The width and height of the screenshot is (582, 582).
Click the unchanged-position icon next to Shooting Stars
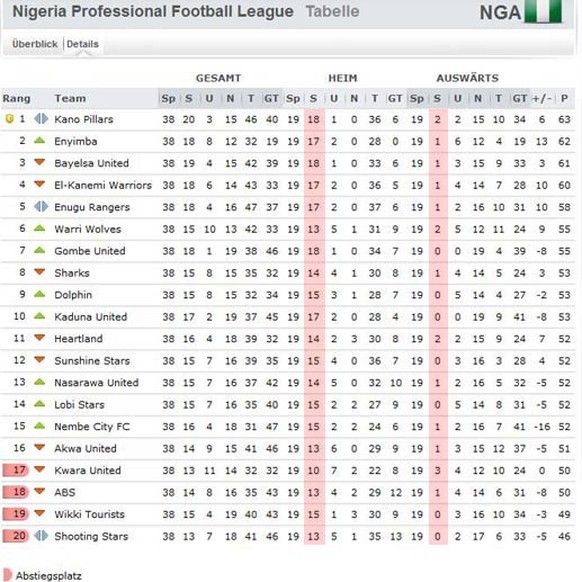[x=41, y=536]
